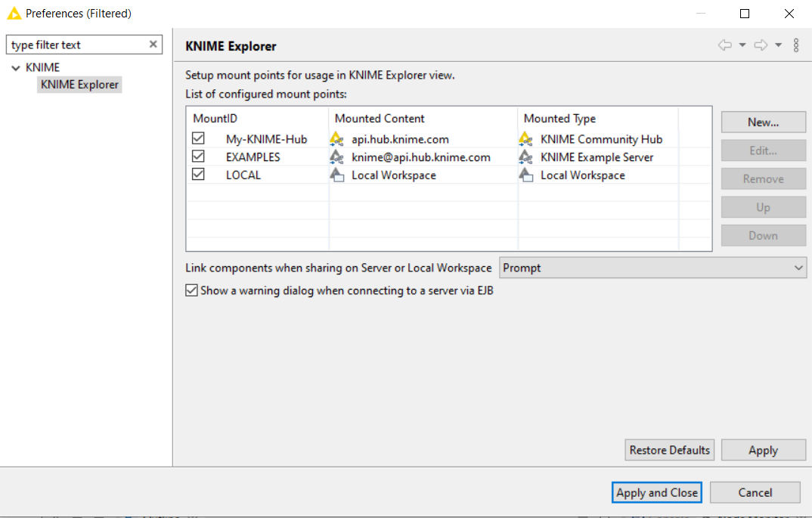This screenshot has width=812, height=518.
Task: Open the Link components Prompt dropdown
Action: tap(652, 268)
